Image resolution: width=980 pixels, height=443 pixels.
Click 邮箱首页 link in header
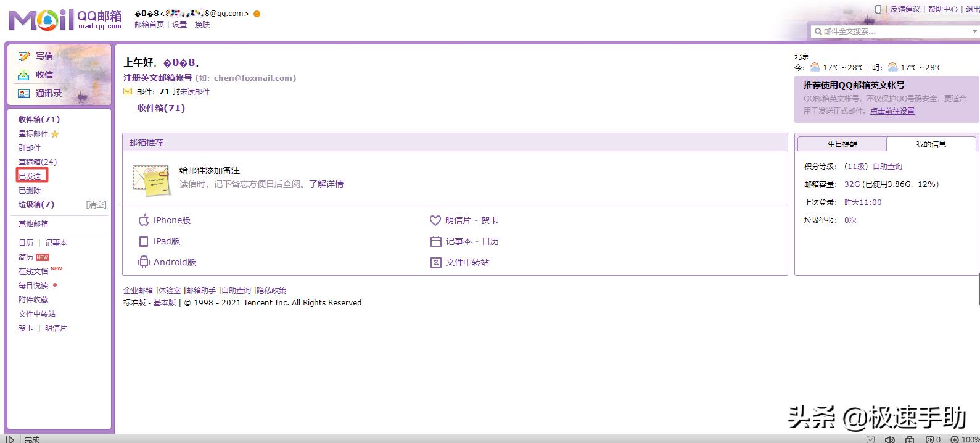pos(149,25)
